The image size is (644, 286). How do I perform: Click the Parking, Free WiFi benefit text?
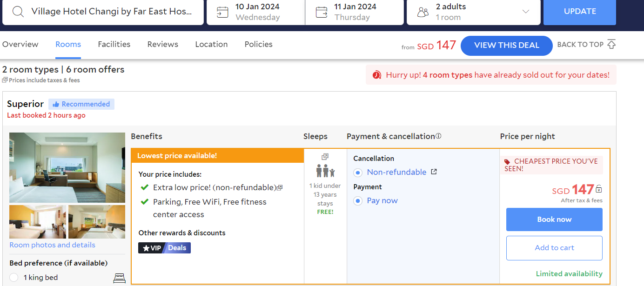click(210, 208)
